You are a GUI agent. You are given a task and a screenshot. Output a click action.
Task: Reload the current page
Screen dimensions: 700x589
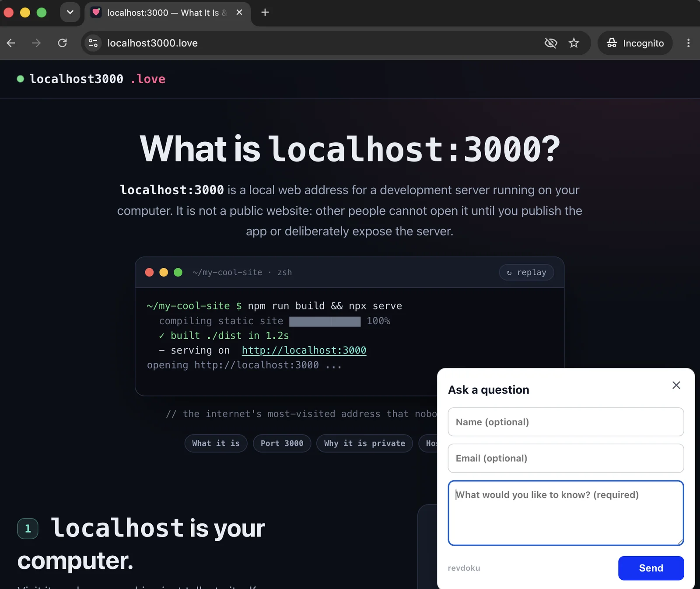point(63,43)
